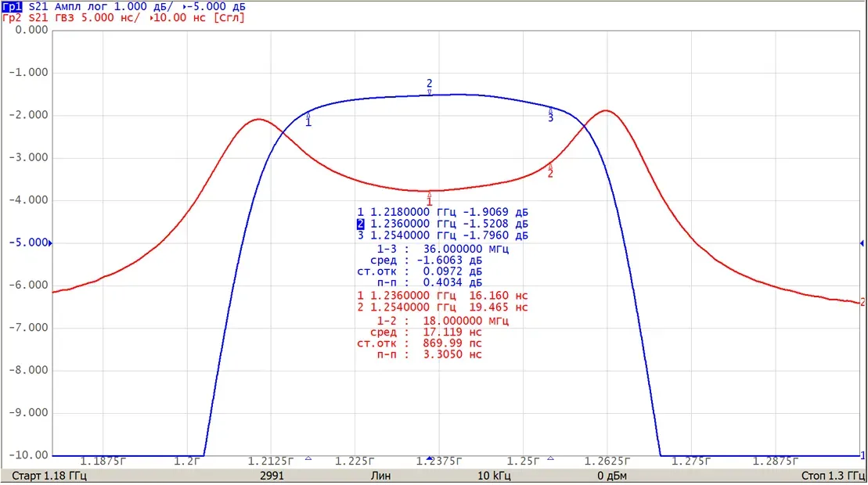The image size is (868, 485).
Task: Click blue marker 1 on the amplitude trace
Action: pyautogui.click(x=308, y=120)
